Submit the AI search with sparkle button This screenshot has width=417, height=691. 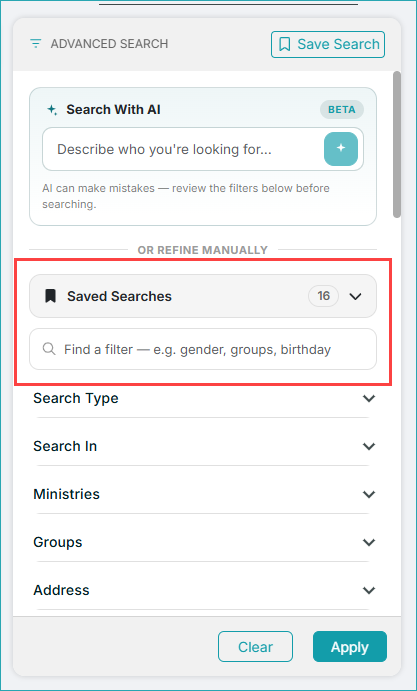click(341, 149)
